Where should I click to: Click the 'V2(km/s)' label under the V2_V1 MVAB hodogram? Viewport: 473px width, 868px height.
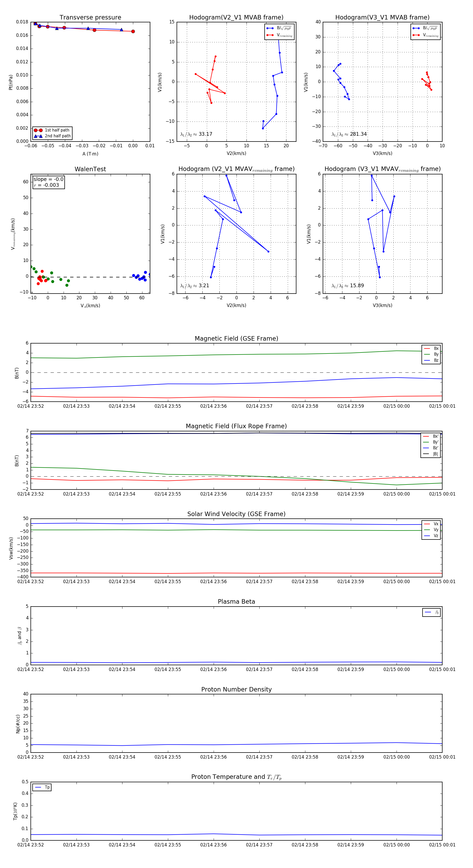pyautogui.click(x=236, y=154)
